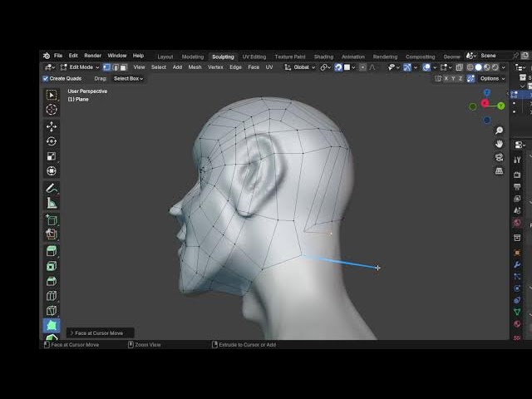Open the pivot point dropdown
The image size is (532, 399).
coord(325,67)
